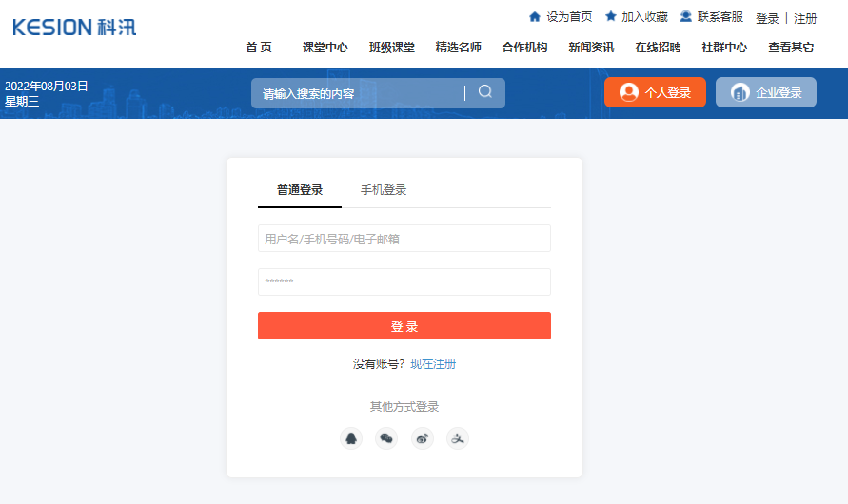
Task: Click the search magnifier icon
Action: coord(485,92)
